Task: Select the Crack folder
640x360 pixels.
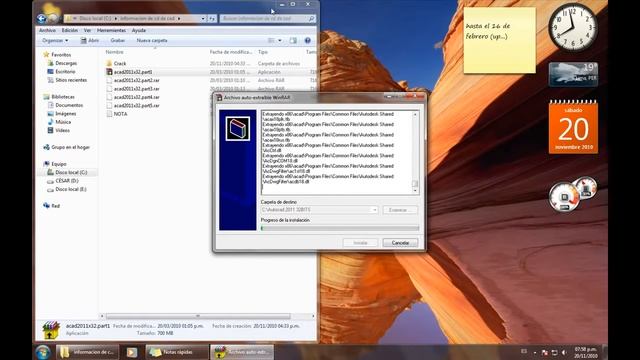Action: pos(120,63)
